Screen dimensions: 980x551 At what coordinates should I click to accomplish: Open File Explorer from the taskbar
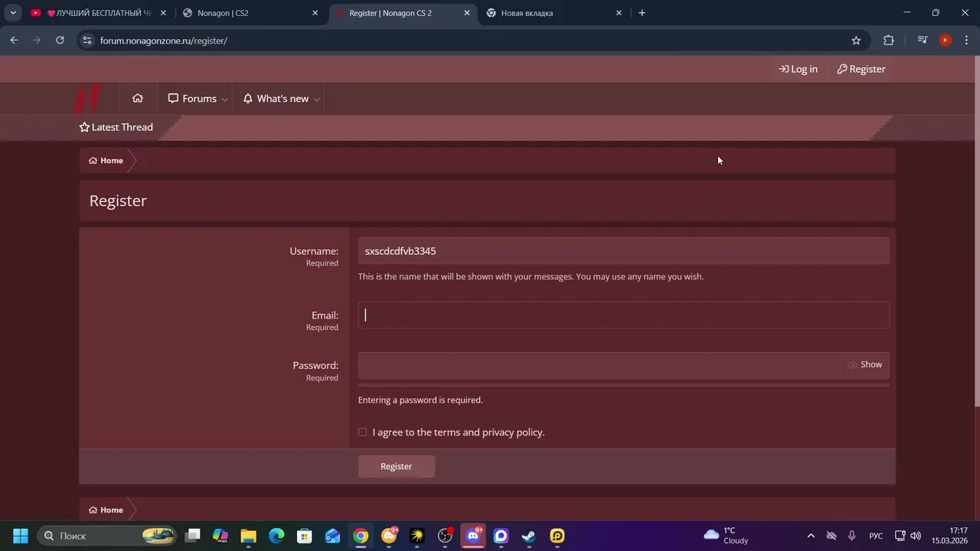click(248, 536)
